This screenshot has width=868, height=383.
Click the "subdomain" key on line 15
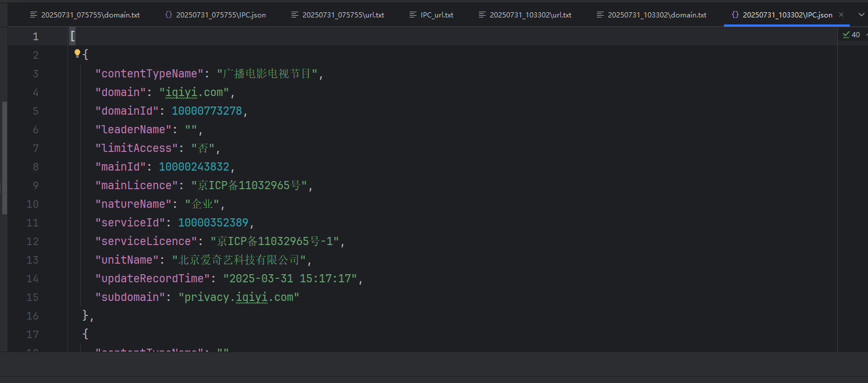tap(130, 297)
